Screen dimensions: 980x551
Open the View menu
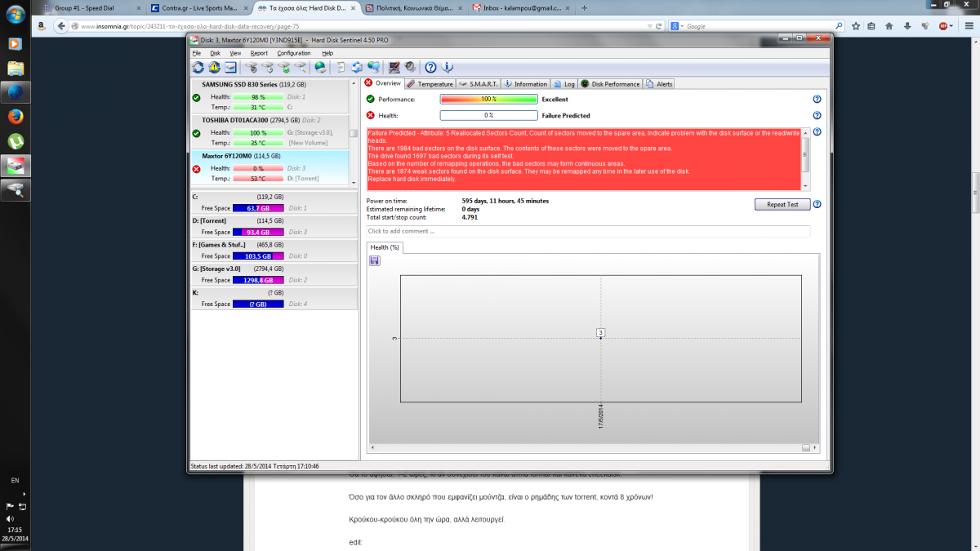(x=235, y=53)
